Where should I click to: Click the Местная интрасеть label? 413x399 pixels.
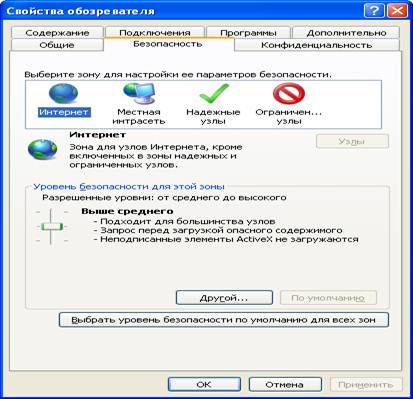[139, 117]
